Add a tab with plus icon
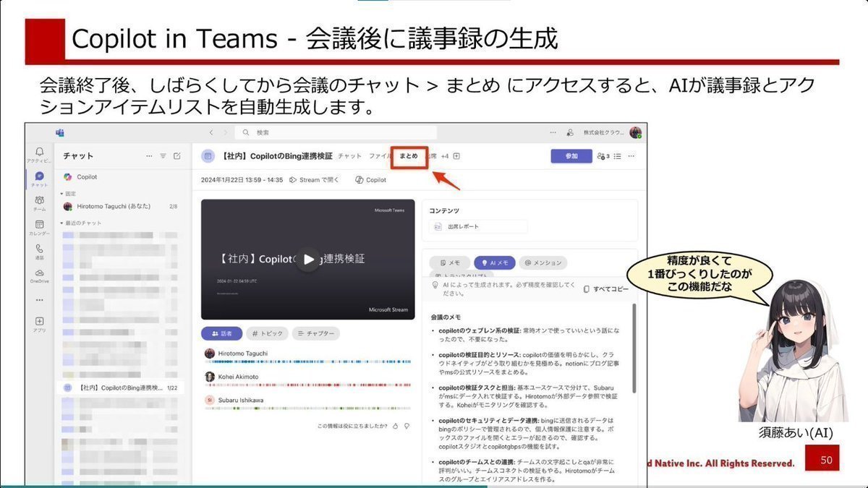The height and width of the screenshot is (488, 868). pos(456,155)
